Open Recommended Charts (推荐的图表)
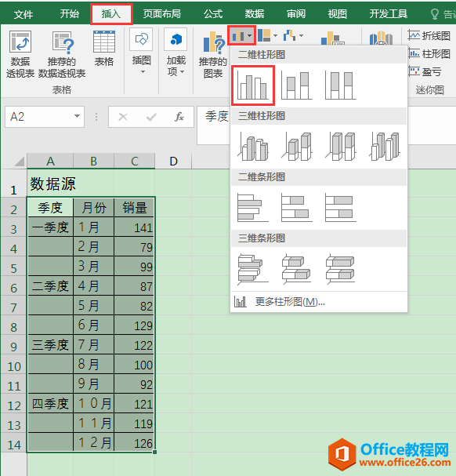Viewport: 456px width, 476px height. tap(213, 54)
